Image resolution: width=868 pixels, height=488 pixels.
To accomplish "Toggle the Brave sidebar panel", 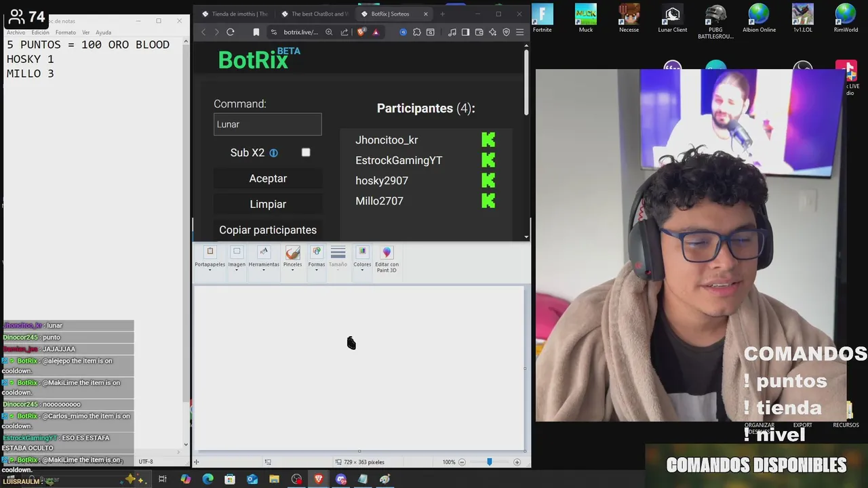I will (465, 32).
